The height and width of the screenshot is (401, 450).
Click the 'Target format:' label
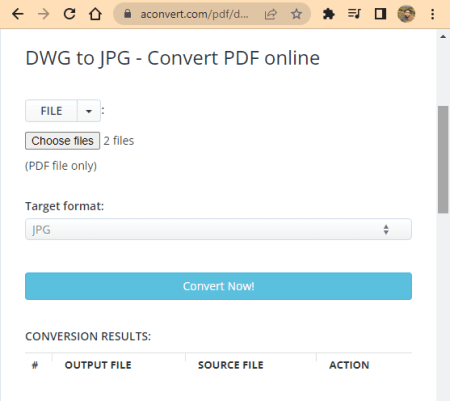pos(65,206)
